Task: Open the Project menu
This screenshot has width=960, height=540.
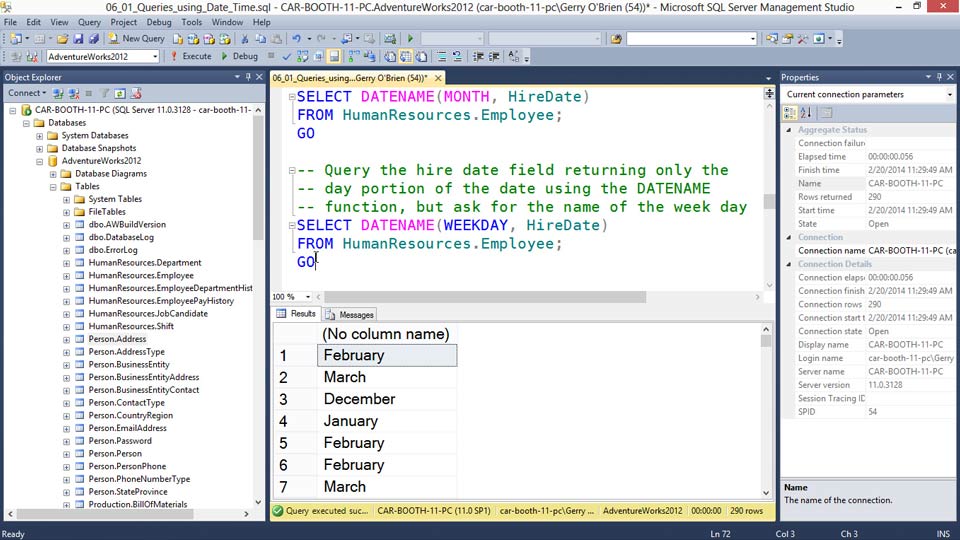Action: click(x=124, y=22)
